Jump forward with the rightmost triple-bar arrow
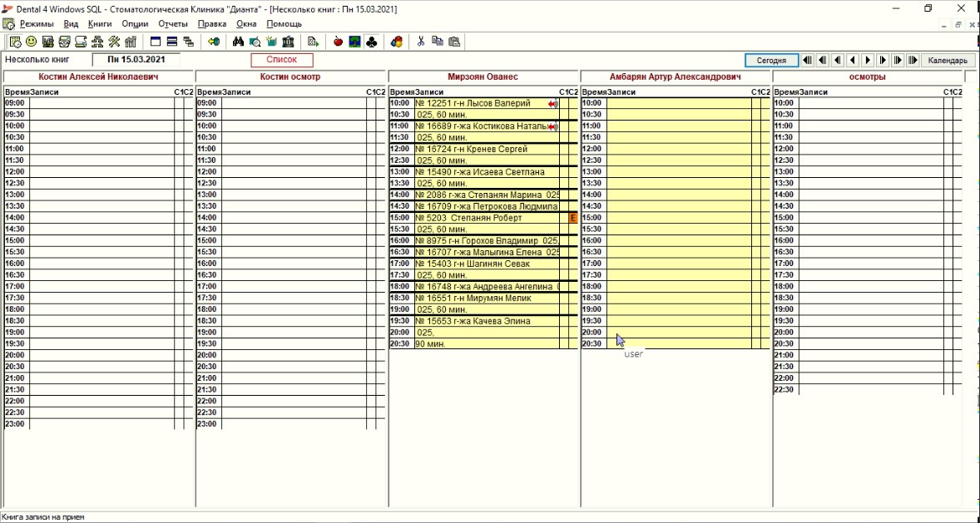 coord(913,61)
